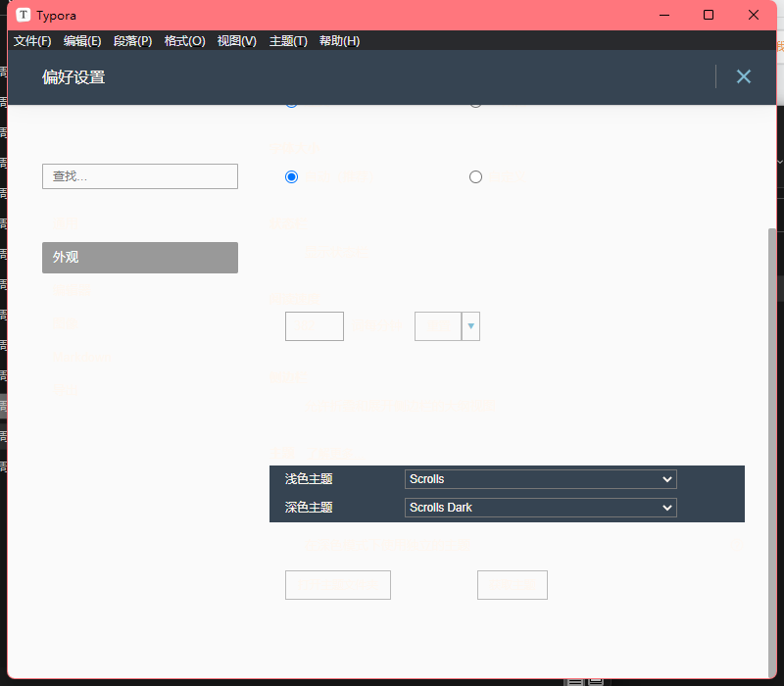Select the 导出 settings category
This screenshot has height=686, width=784.
click(65, 390)
